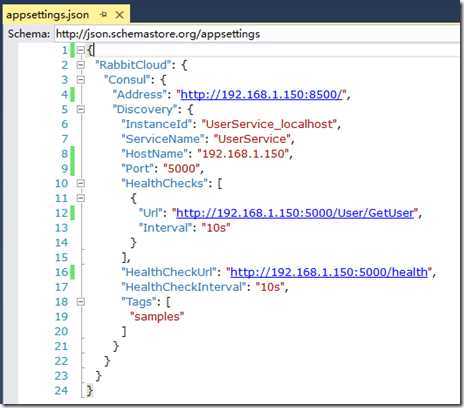Collapse the RabbitCloud block on line 2
The image size is (464, 408).
point(81,65)
